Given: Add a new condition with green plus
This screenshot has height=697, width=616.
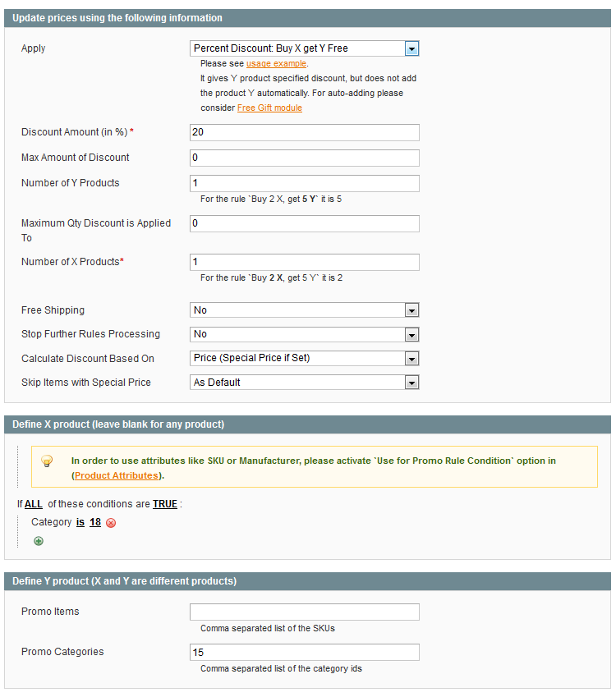Looking at the screenshot, I should [x=39, y=541].
